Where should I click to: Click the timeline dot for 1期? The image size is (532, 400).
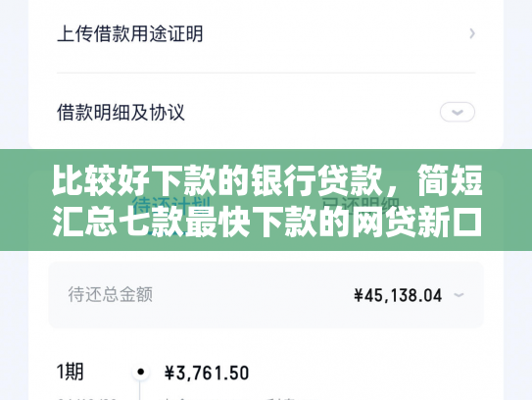coord(140,372)
